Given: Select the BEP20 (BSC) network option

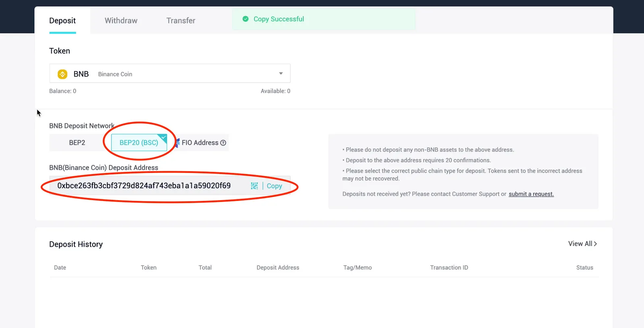Looking at the screenshot, I should point(139,143).
